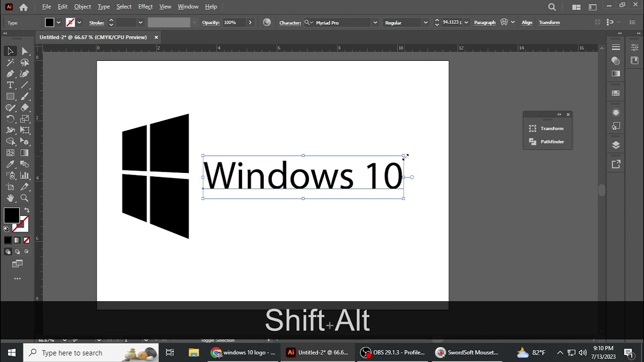Choose the Perspective Grid tool

[x=25, y=142]
